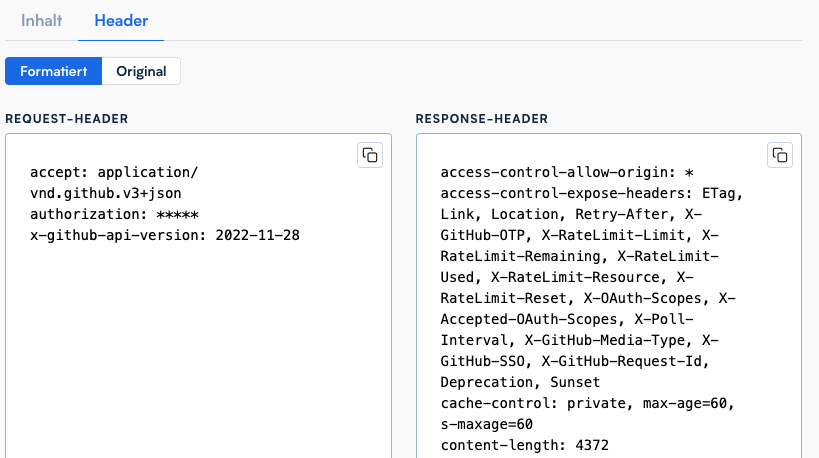Copy the response headers to clipboard
This screenshot has width=819, height=458.
[x=780, y=154]
